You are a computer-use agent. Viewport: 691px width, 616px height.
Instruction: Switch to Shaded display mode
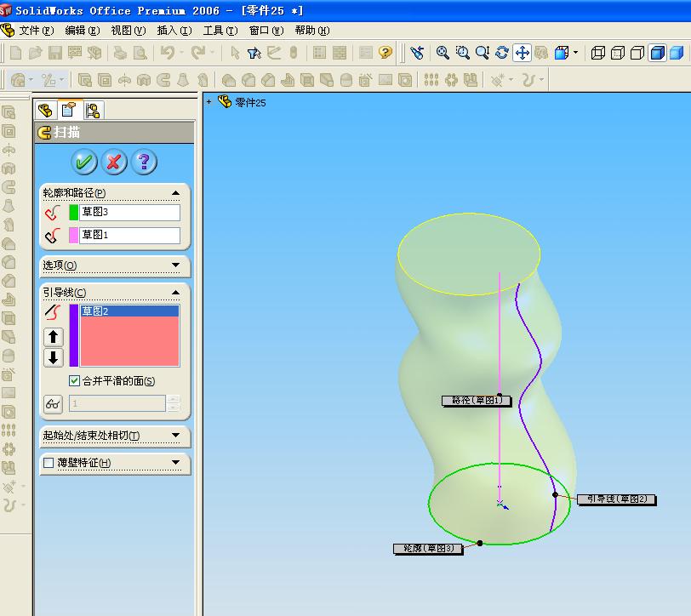click(x=677, y=53)
